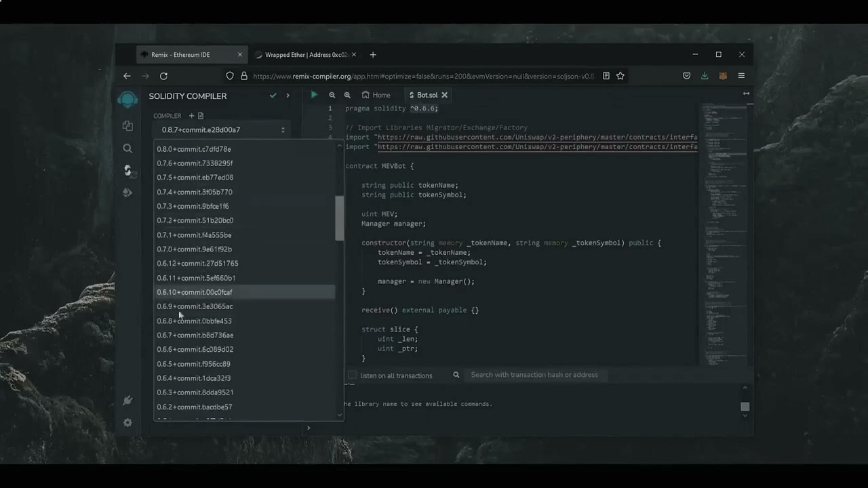
Task: Click the terminal search magnifier icon
Action: tap(456, 375)
